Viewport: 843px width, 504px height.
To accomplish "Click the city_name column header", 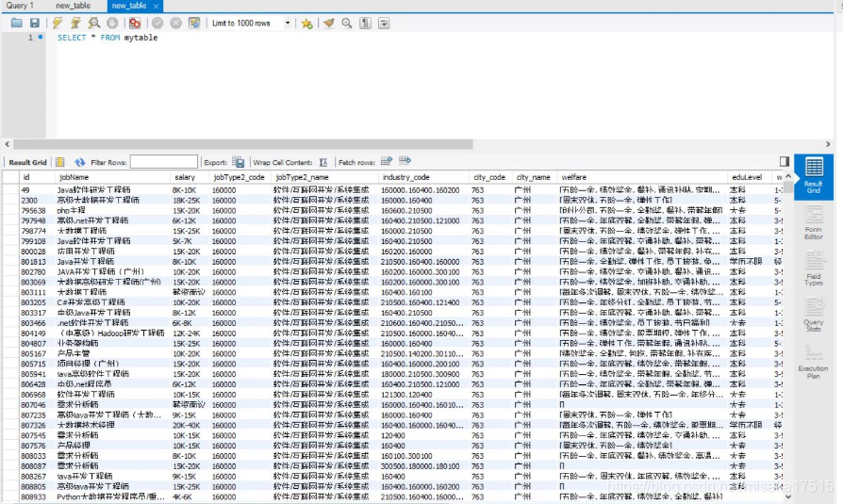I will pyautogui.click(x=535, y=177).
